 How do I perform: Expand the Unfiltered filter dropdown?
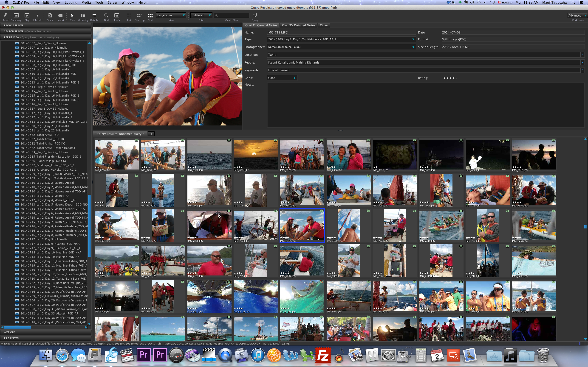pyautogui.click(x=201, y=15)
